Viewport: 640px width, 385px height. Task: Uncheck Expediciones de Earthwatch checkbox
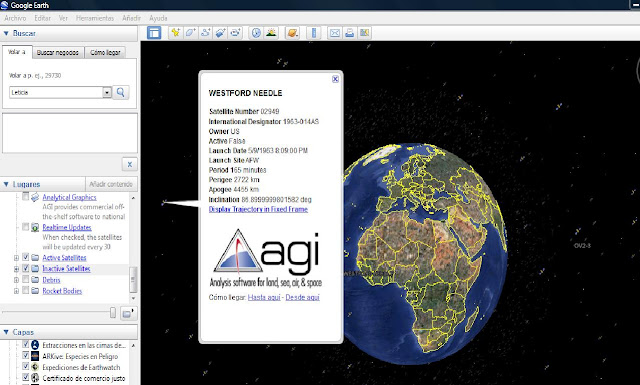coord(25,366)
